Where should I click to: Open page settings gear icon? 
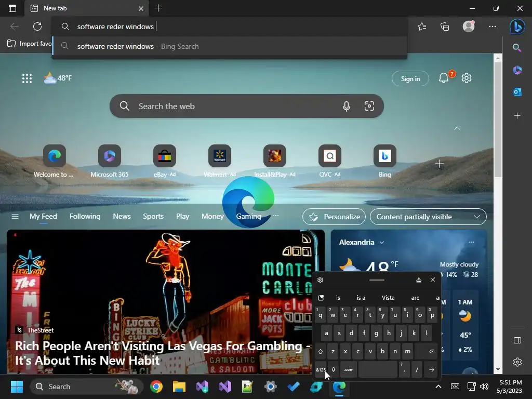[x=467, y=78]
